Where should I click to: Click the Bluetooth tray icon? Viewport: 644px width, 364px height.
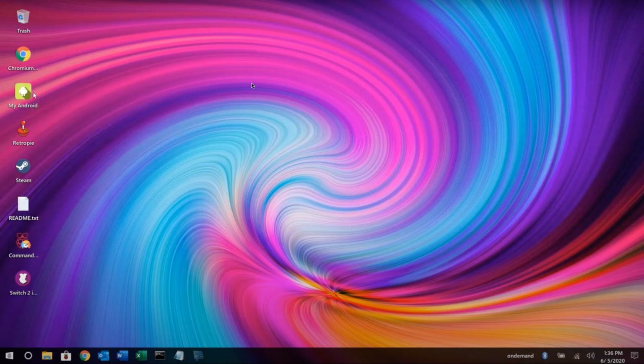pyautogui.click(x=545, y=356)
